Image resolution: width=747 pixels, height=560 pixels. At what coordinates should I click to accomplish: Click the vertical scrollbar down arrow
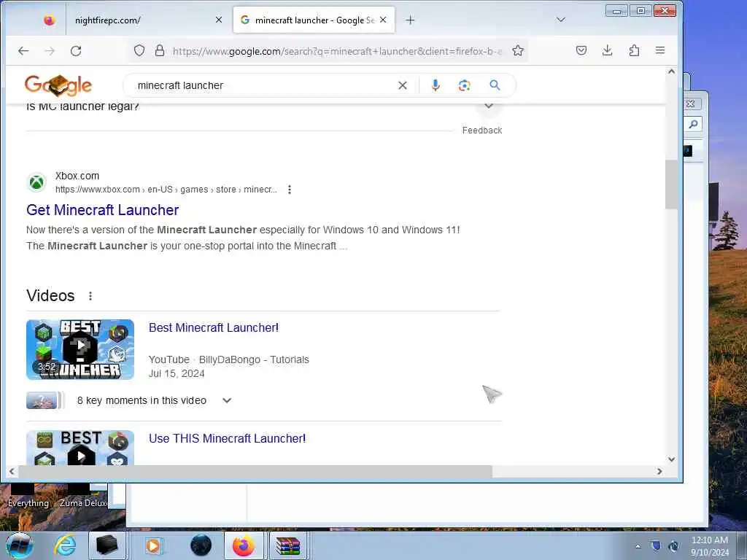(671, 459)
